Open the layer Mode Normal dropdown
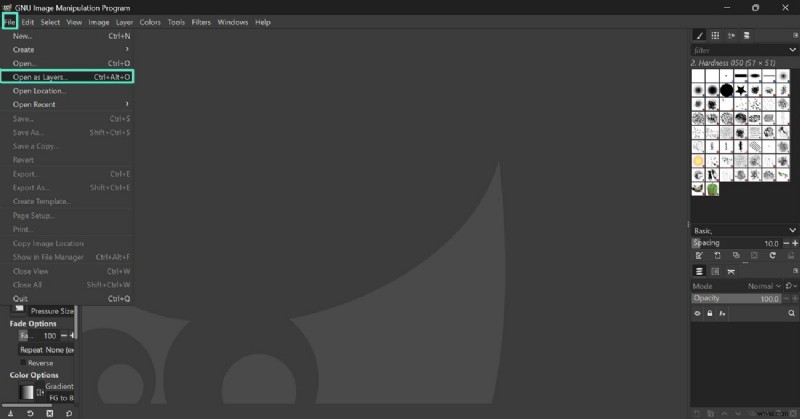This screenshot has width=800, height=419. (x=764, y=286)
